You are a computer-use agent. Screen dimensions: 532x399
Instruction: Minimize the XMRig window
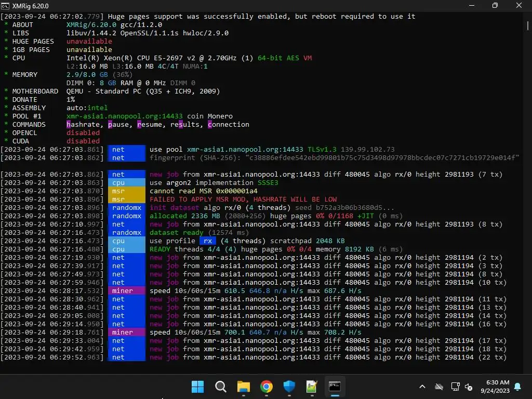pos(472,5)
